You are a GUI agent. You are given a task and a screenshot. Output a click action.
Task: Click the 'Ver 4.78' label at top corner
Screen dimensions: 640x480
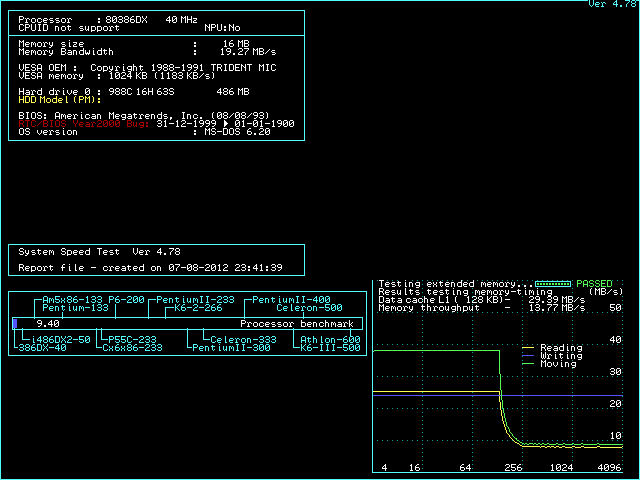tap(613, 4)
